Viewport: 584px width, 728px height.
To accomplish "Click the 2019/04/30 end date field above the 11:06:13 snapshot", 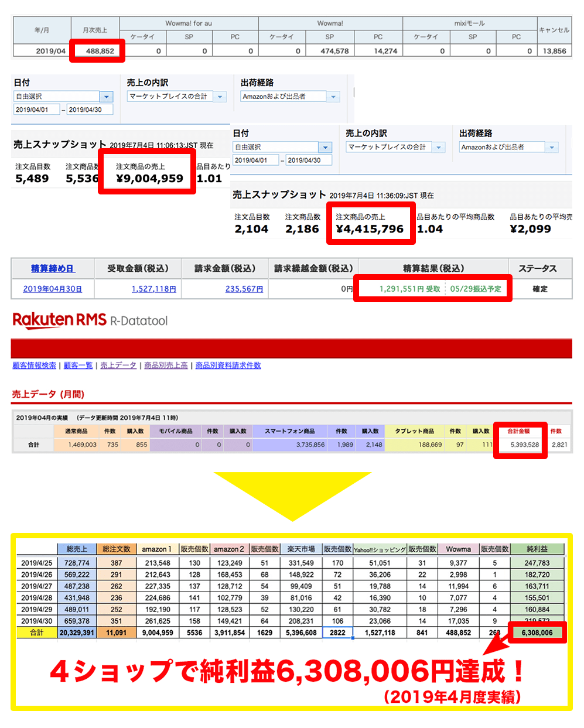I will coord(90,110).
